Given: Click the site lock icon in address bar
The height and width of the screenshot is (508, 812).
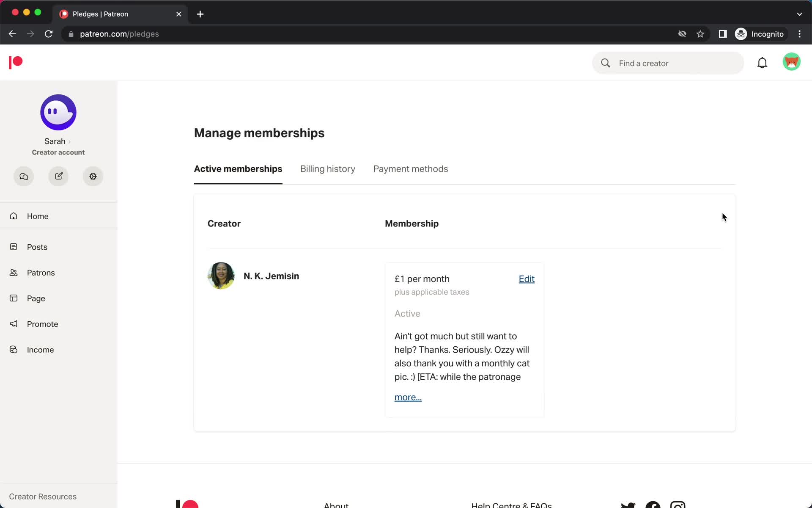Looking at the screenshot, I should 71,34.
